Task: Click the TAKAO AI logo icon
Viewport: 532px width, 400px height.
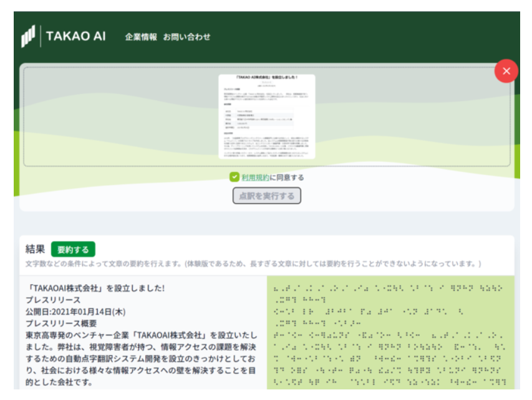Action: [28, 36]
